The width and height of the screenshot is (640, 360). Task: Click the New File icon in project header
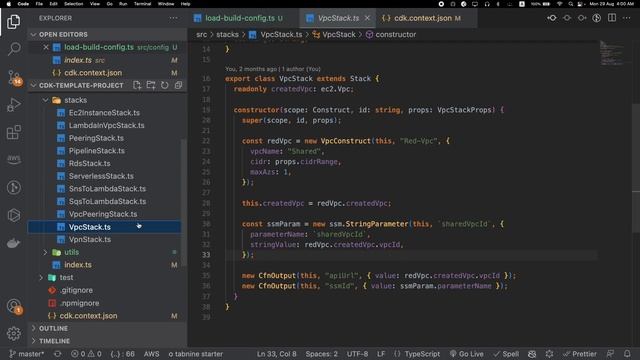pyautogui.click(x=137, y=85)
